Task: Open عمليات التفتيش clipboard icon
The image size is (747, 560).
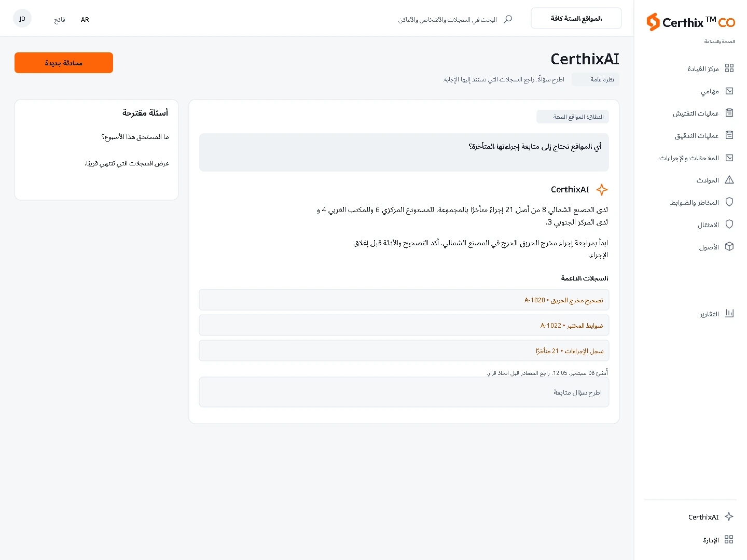Action: click(x=729, y=113)
